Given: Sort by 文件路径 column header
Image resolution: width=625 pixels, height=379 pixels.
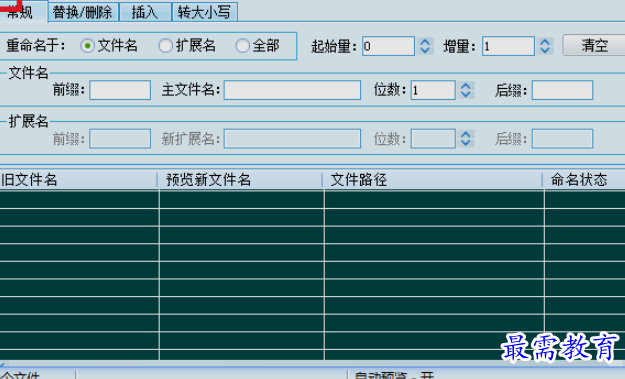Looking at the screenshot, I should coord(432,180).
